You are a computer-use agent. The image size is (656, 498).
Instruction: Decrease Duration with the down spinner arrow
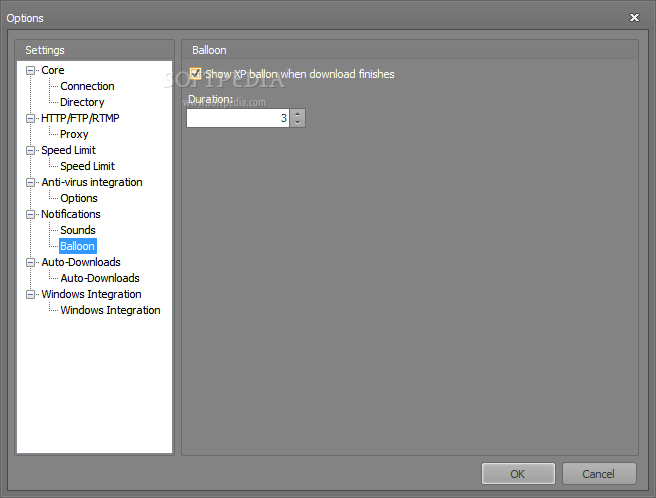coord(297,123)
